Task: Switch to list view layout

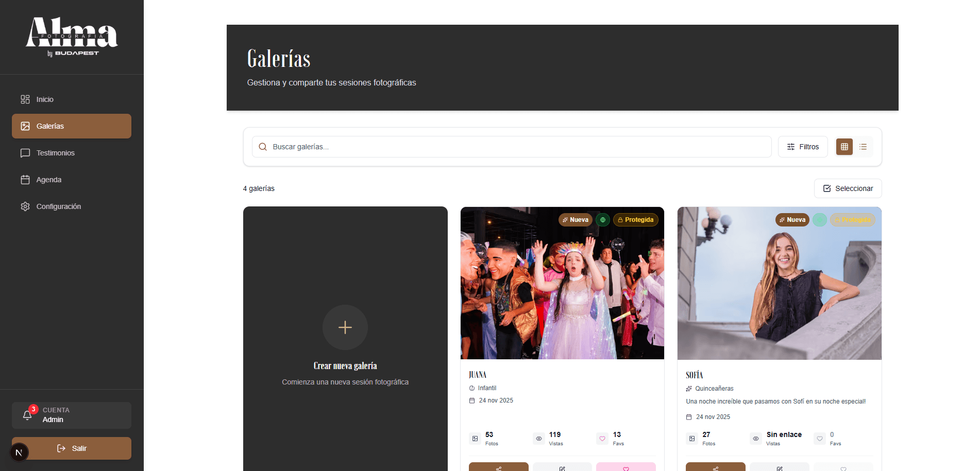Action: tap(863, 147)
